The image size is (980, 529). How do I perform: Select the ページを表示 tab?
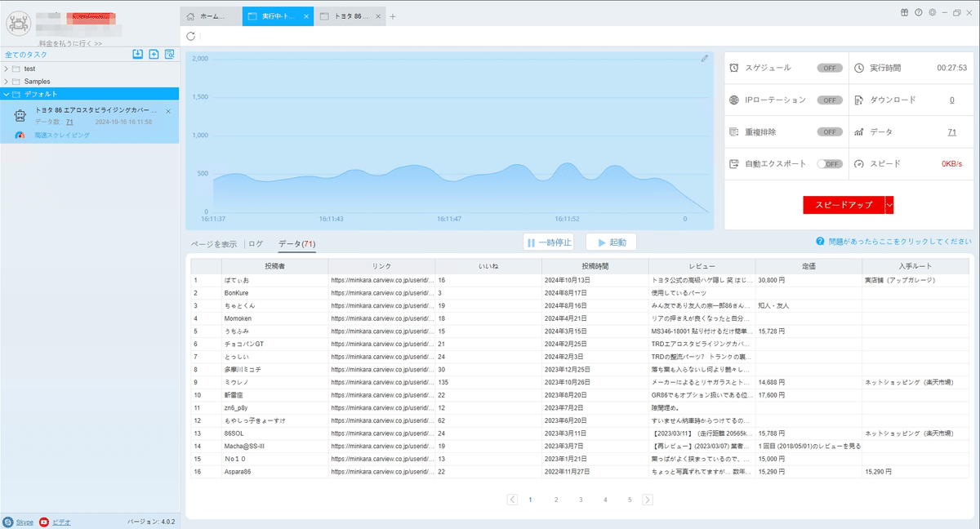pyautogui.click(x=214, y=243)
